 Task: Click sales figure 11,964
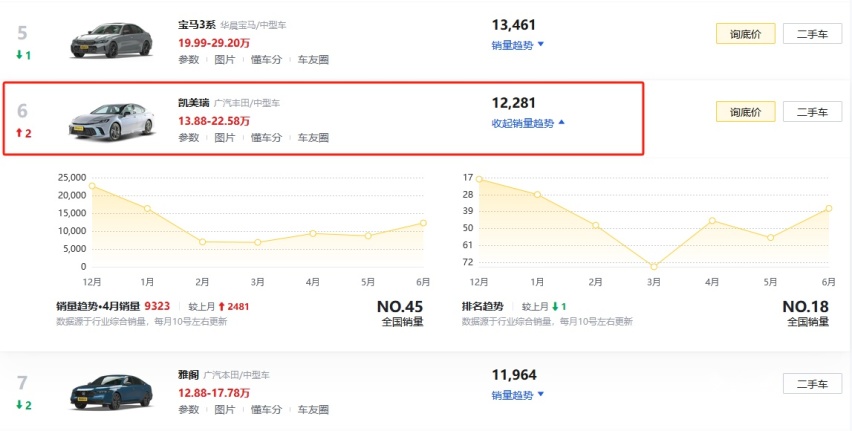(513, 374)
